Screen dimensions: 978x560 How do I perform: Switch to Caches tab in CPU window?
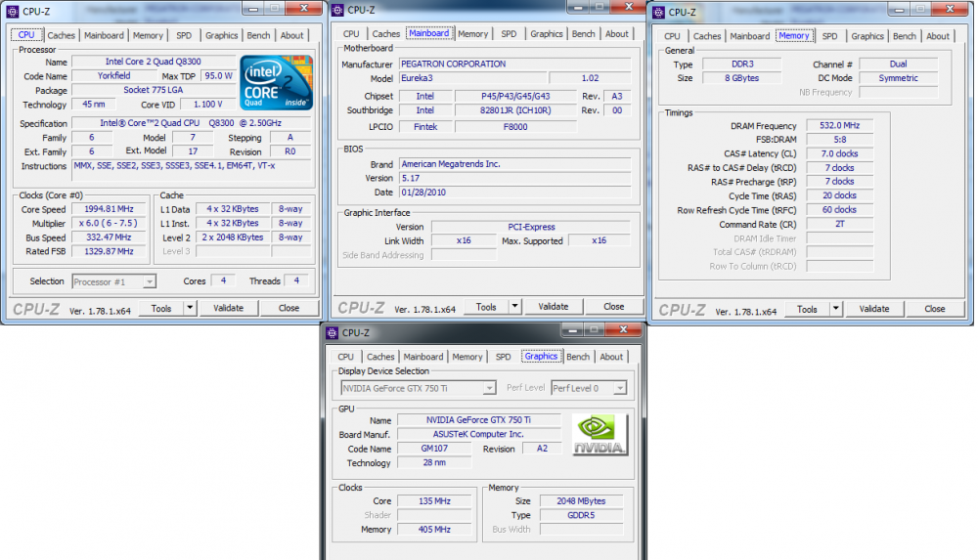tap(61, 35)
